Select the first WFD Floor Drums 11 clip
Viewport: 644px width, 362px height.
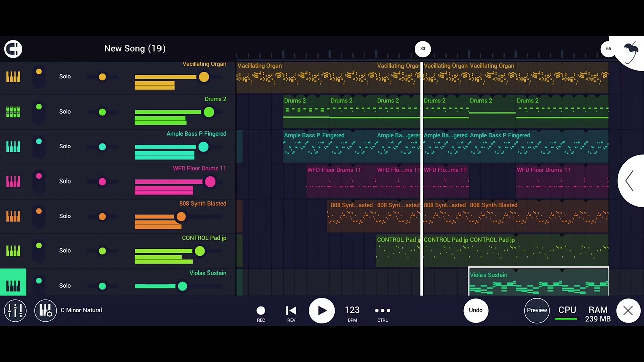[x=341, y=181]
